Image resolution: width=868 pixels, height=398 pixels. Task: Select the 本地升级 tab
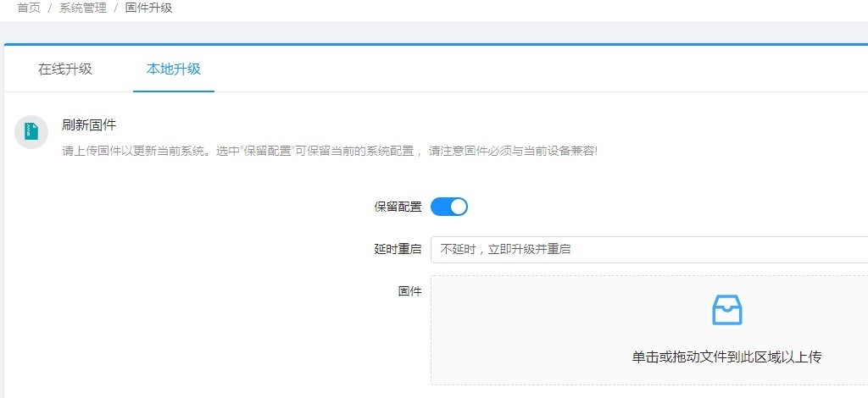pos(174,69)
